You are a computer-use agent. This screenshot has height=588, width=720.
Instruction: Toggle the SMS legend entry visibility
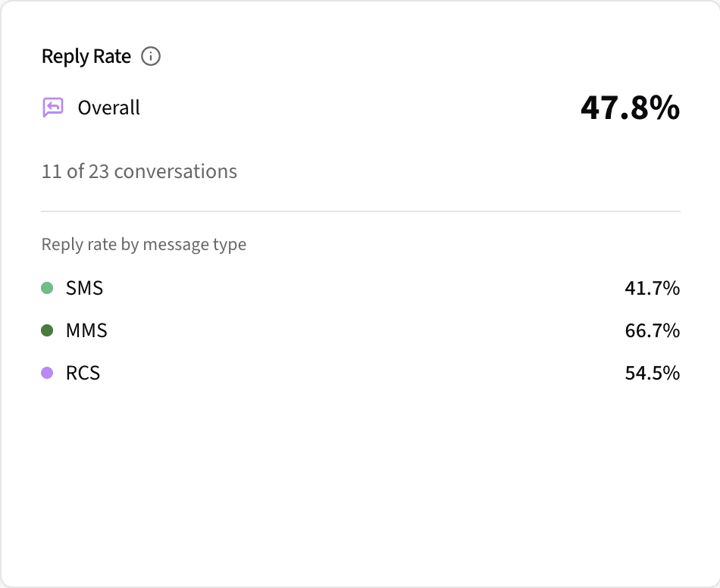coord(84,288)
